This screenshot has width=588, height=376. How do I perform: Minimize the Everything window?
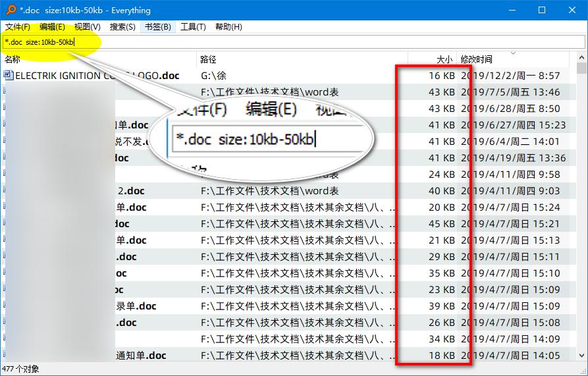pos(512,10)
